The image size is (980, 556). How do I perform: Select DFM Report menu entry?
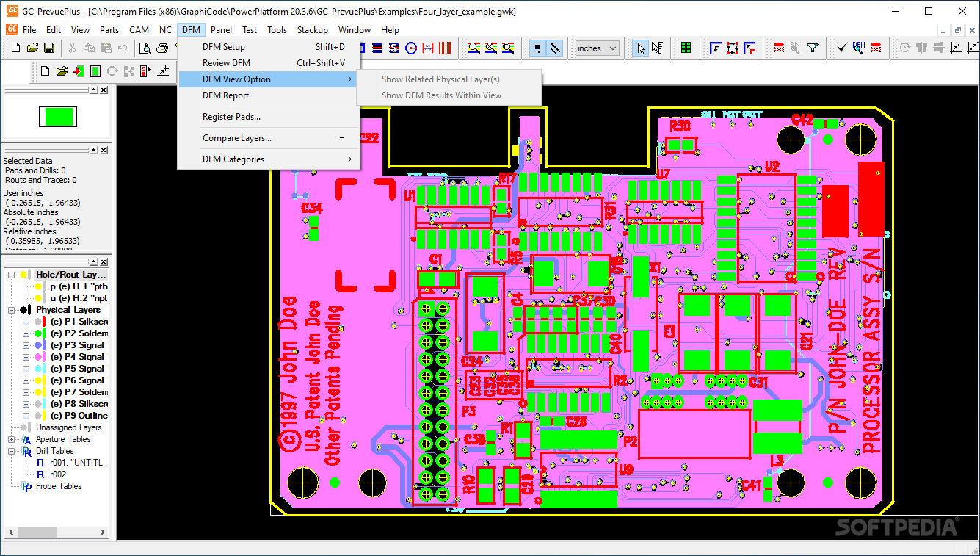coord(269,95)
